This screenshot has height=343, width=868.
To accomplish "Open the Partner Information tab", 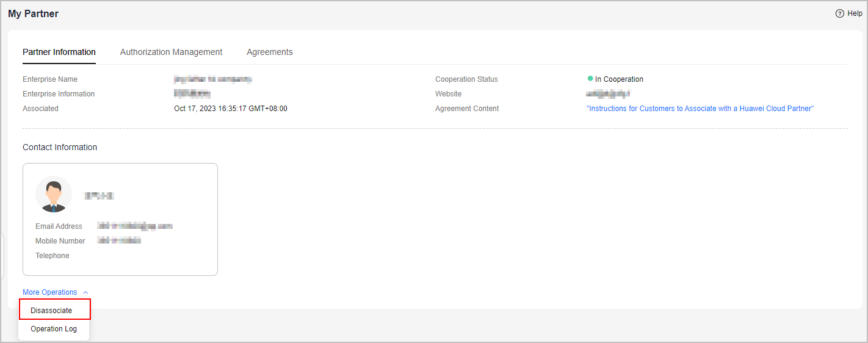I will tap(59, 52).
